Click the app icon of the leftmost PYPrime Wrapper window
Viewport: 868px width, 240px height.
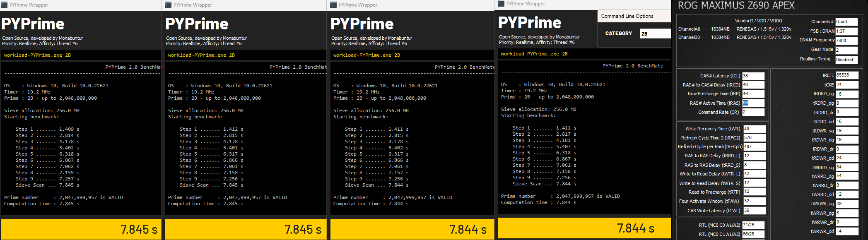[5, 5]
